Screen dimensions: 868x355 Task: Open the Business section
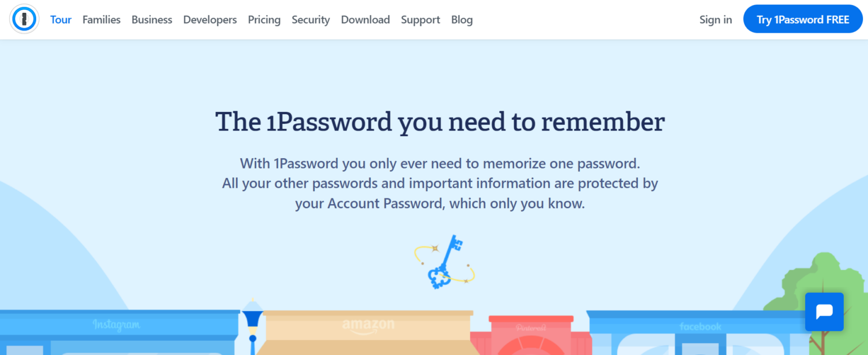[x=151, y=19]
